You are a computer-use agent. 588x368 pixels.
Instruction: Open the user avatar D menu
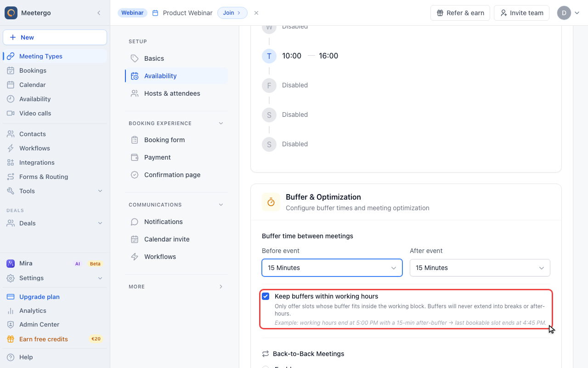coord(569,13)
